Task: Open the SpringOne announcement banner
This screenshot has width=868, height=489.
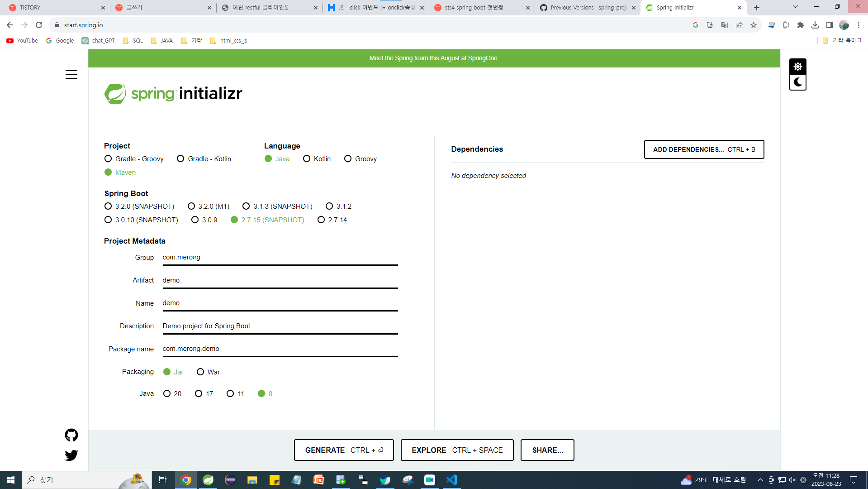Action: coord(434,58)
